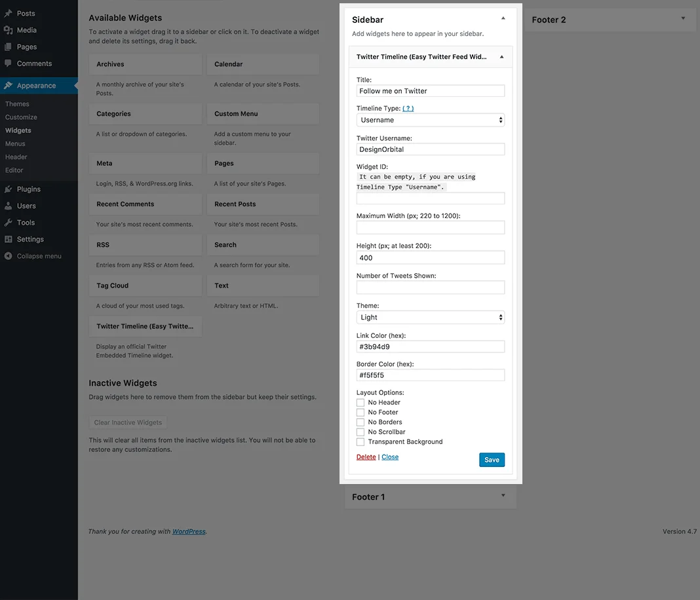Viewport: 700px width, 600px height.
Task: Select the Custom Menu available widget
Action: tap(263, 114)
